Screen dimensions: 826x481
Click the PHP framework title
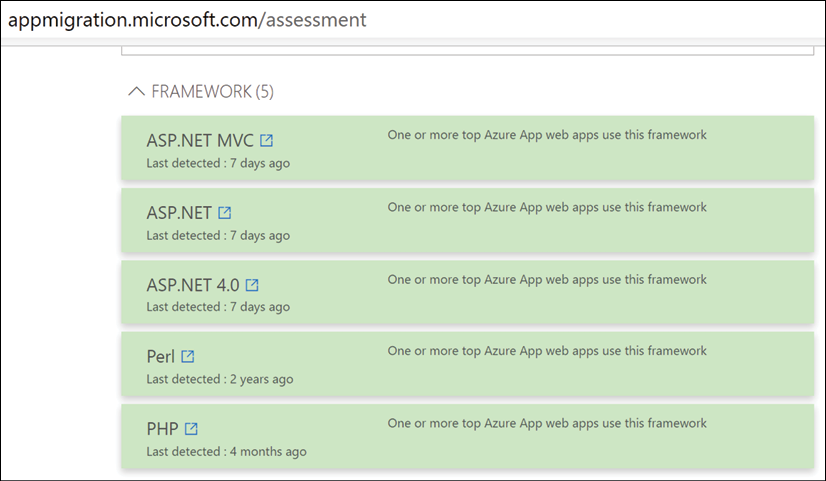point(162,429)
